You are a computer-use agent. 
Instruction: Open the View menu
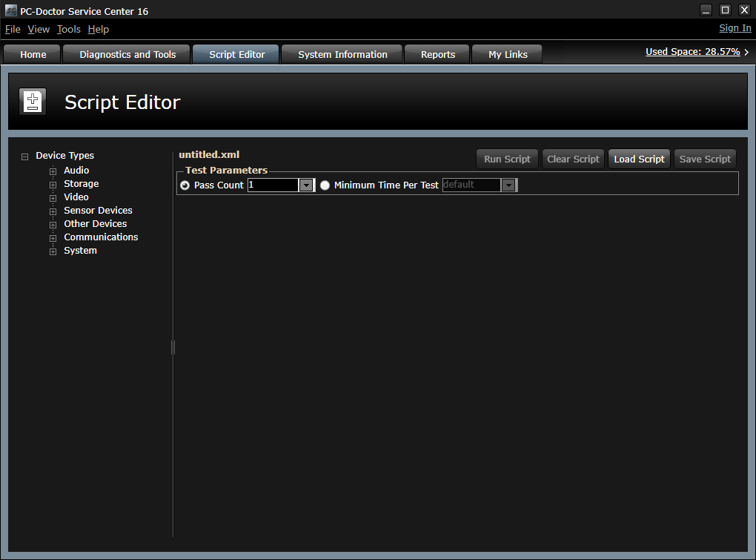39,30
